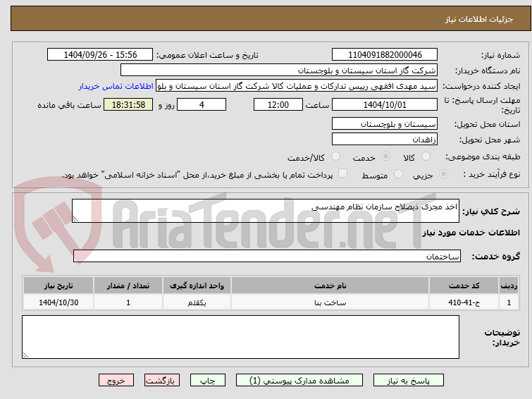Click service code ج-41-410 cell

[x=464, y=302]
